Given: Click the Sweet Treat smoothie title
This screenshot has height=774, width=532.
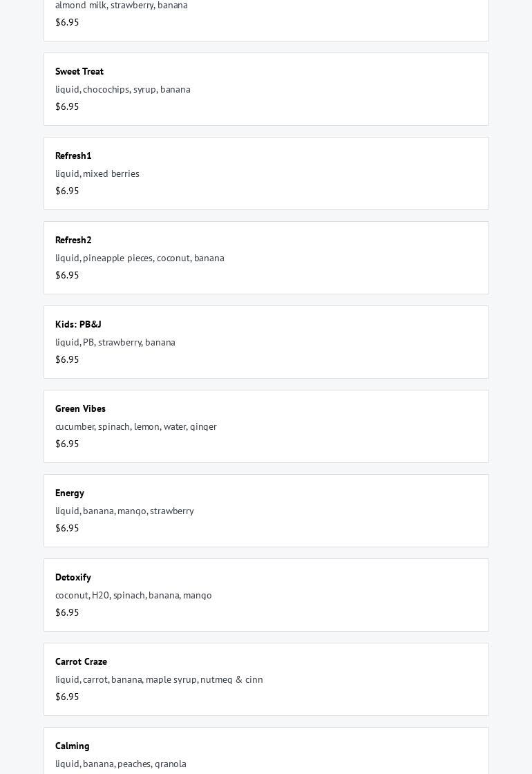Looking at the screenshot, I should pos(79,71).
